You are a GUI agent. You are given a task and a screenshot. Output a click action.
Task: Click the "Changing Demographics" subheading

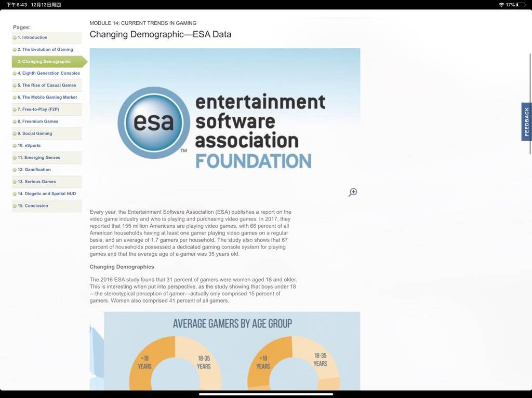coord(122,267)
